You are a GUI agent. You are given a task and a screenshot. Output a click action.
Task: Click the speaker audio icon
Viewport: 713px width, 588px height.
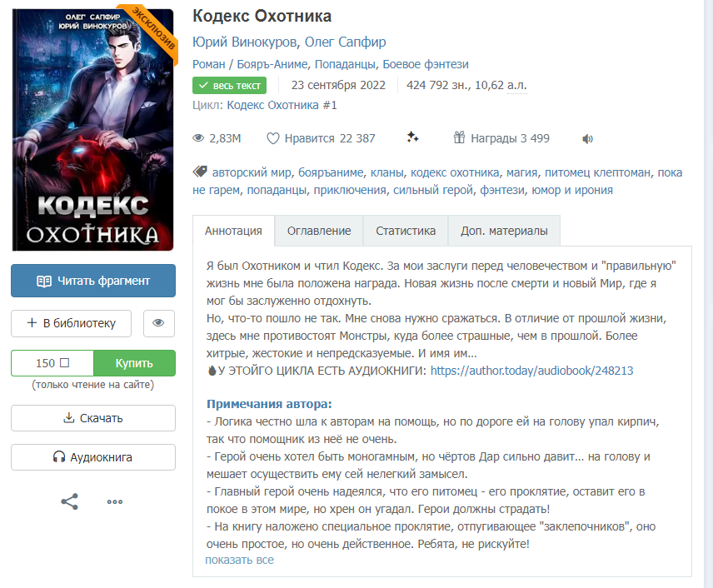pos(587,139)
